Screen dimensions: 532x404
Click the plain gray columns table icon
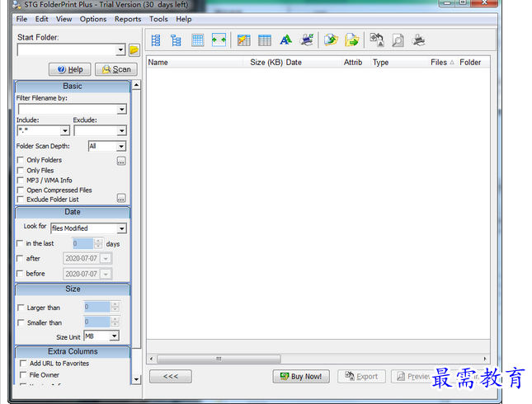point(265,40)
